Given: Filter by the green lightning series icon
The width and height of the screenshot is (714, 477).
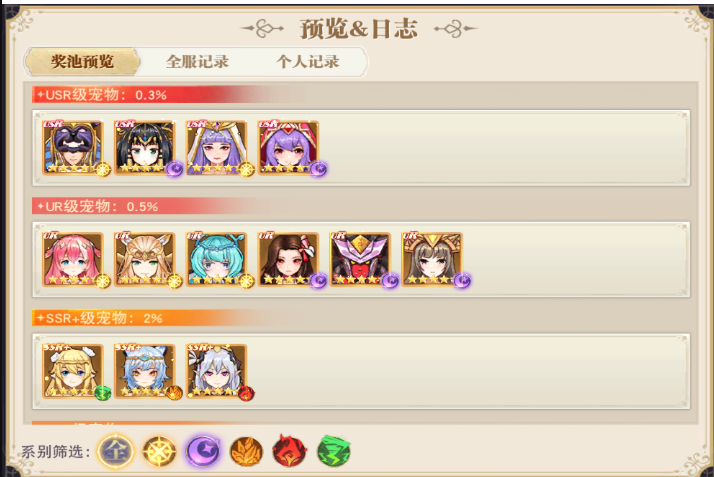Looking at the screenshot, I should (334, 451).
